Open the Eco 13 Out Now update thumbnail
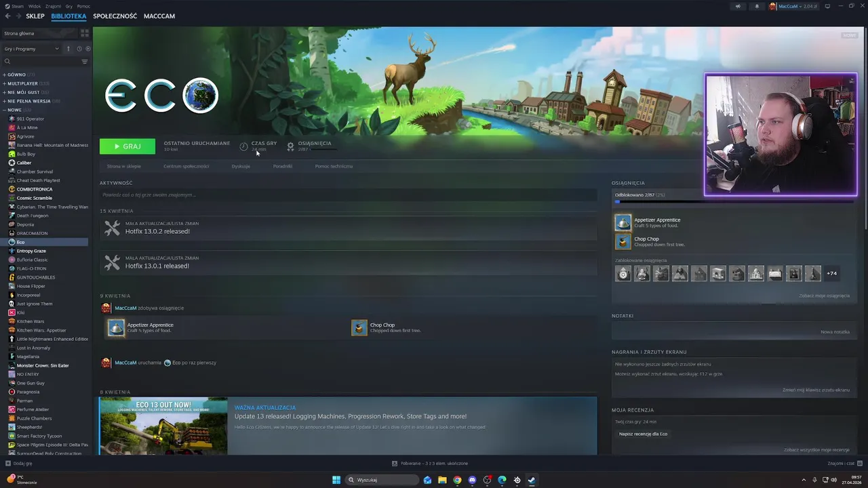 pyautogui.click(x=163, y=426)
